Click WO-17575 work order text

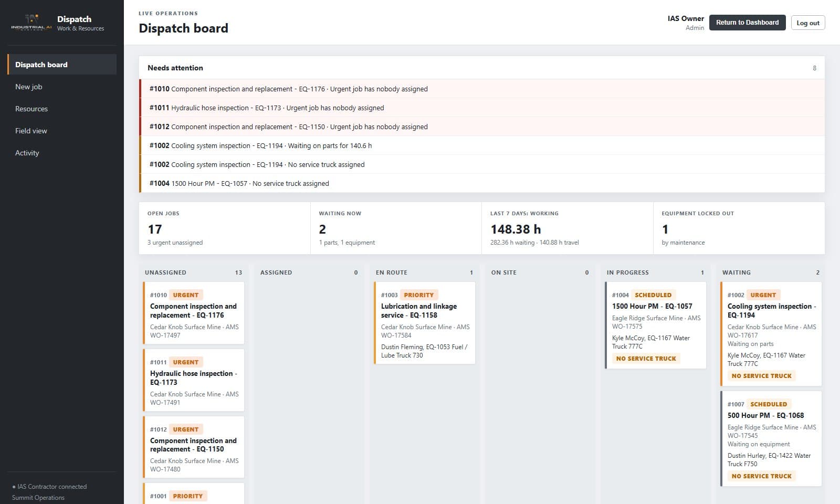coord(627,327)
